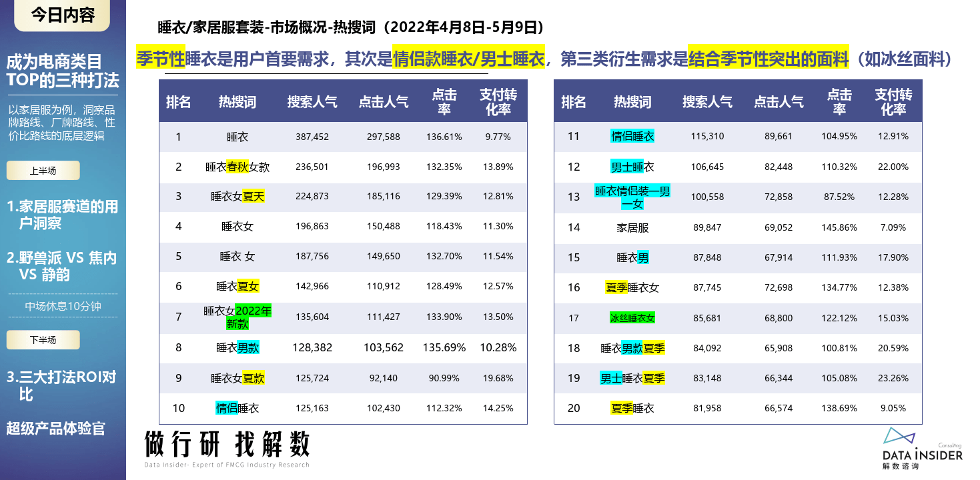
Task: Click the search popularity value 81,958
Action: click(707, 408)
